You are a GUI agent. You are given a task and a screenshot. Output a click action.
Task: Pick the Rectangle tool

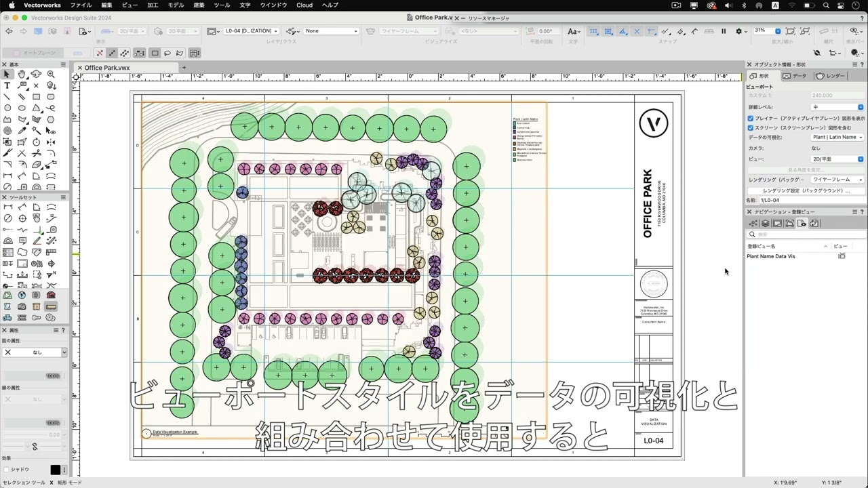pyautogui.click(x=36, y=97)
